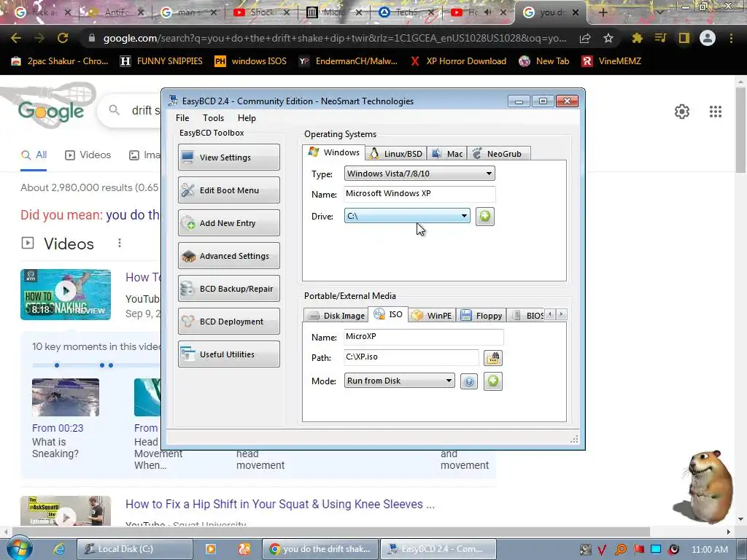Open EasyBCD Help menu
Image resolution: width=747 pixels, height=560 pixels.
(x=247, y=118)
